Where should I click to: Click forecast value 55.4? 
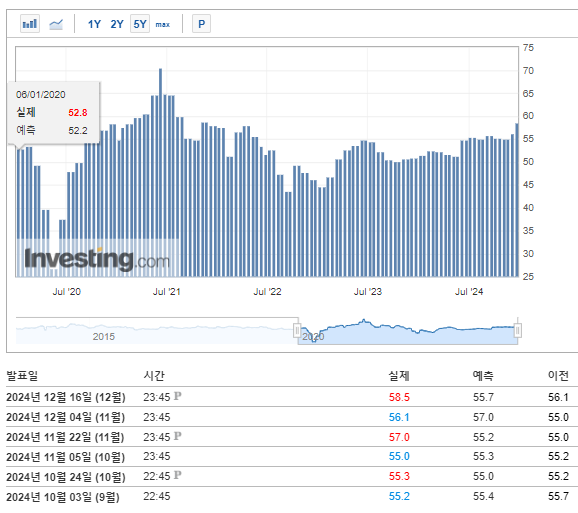pos(483,496)
